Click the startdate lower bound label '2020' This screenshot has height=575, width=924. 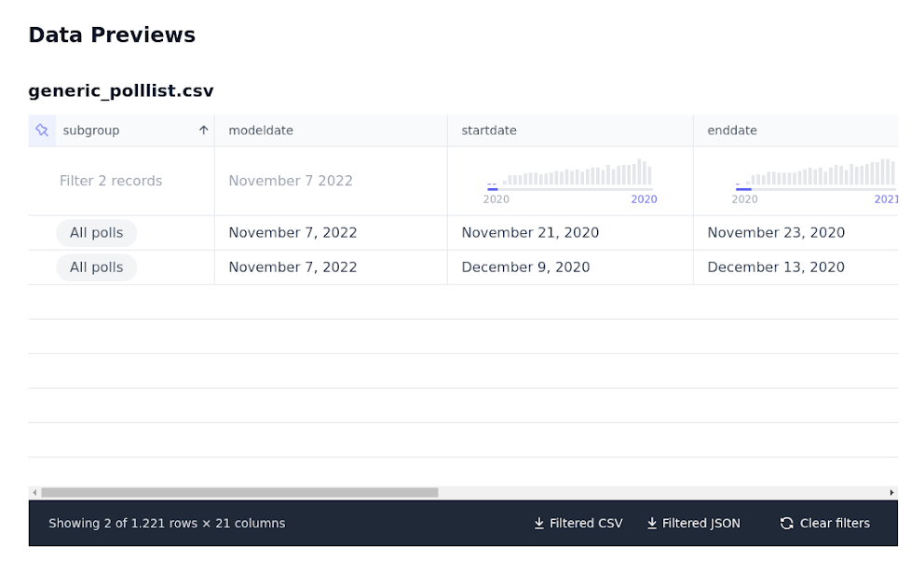click(x=496, y=199)
